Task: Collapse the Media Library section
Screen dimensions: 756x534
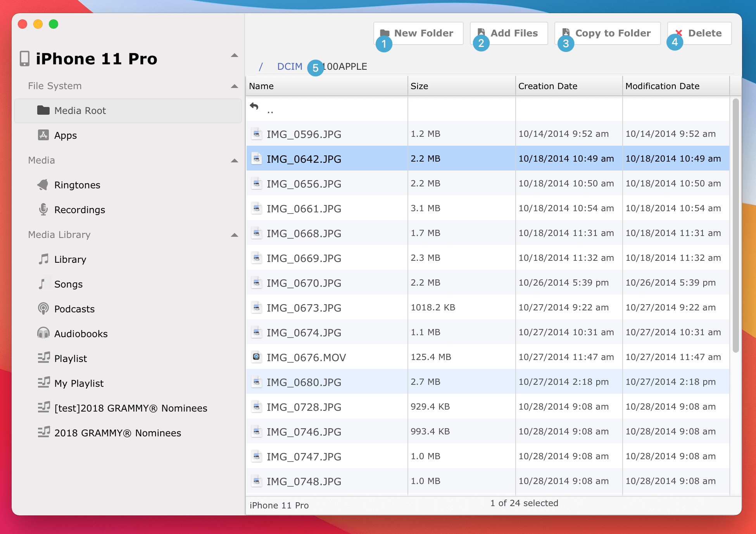Action: tap(234, 235)
